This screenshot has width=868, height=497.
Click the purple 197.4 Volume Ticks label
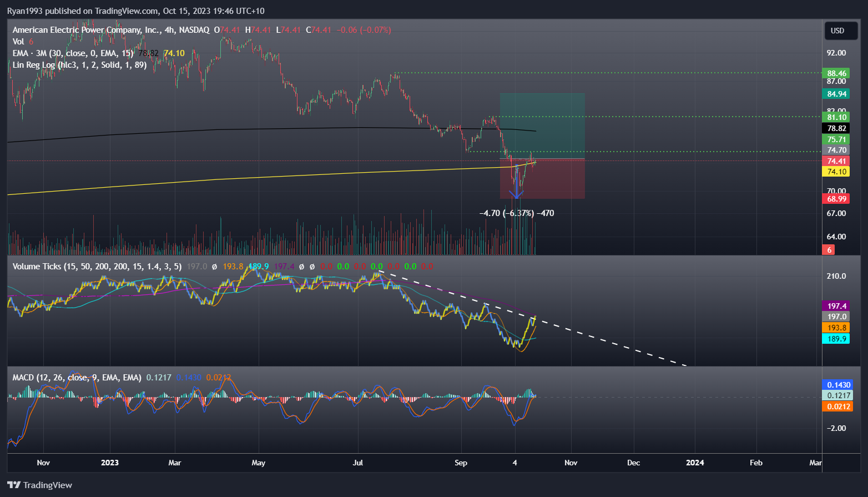(836, 306)
